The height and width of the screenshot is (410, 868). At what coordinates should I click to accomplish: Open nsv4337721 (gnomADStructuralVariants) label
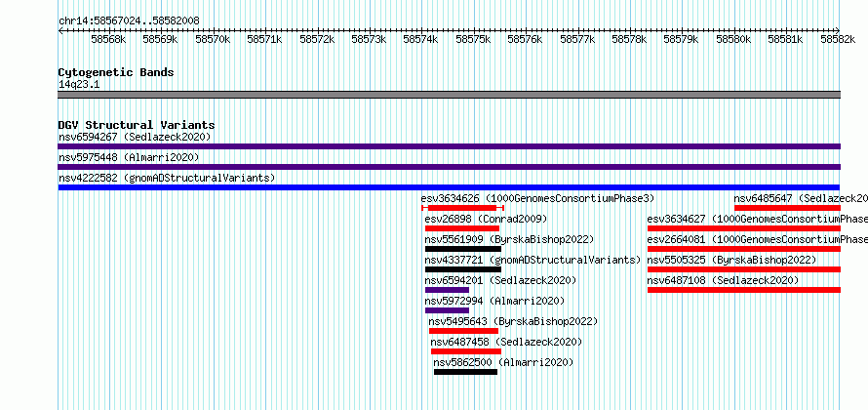pyautogui.click(x=533, y=260)
